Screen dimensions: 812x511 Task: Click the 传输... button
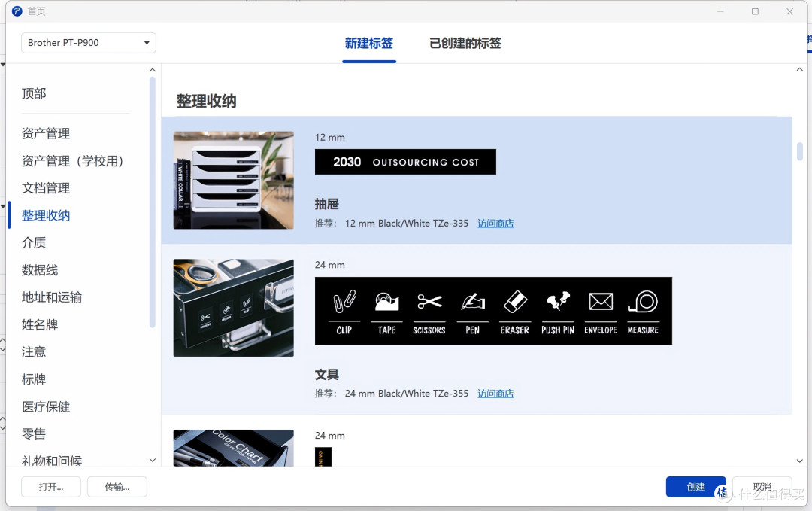(x=117, y=487)
